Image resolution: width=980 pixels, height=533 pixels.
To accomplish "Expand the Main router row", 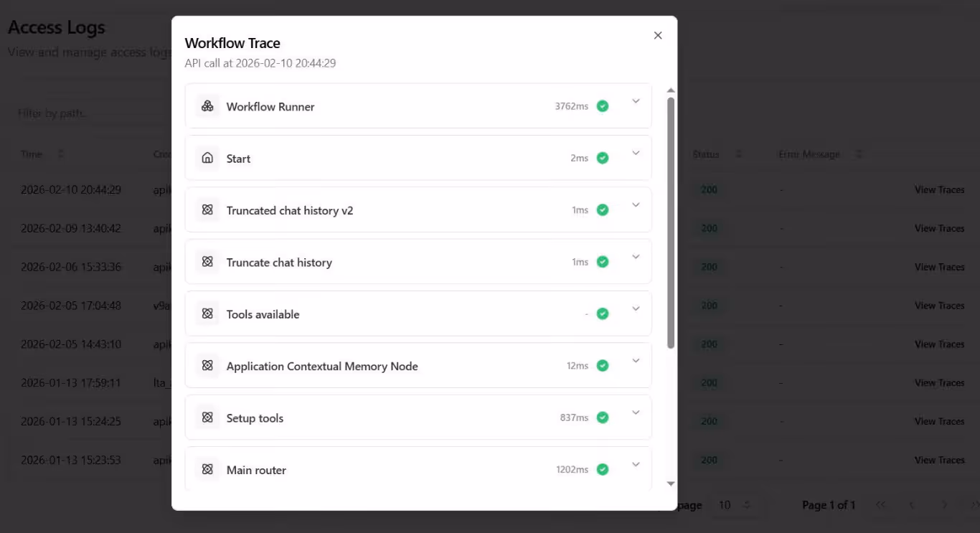I will [636, 464].
